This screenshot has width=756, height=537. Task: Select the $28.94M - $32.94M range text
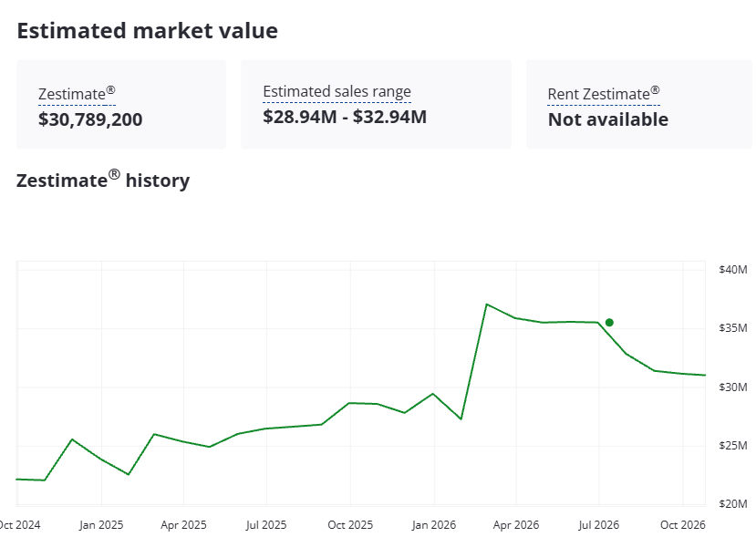click(345, 117)
